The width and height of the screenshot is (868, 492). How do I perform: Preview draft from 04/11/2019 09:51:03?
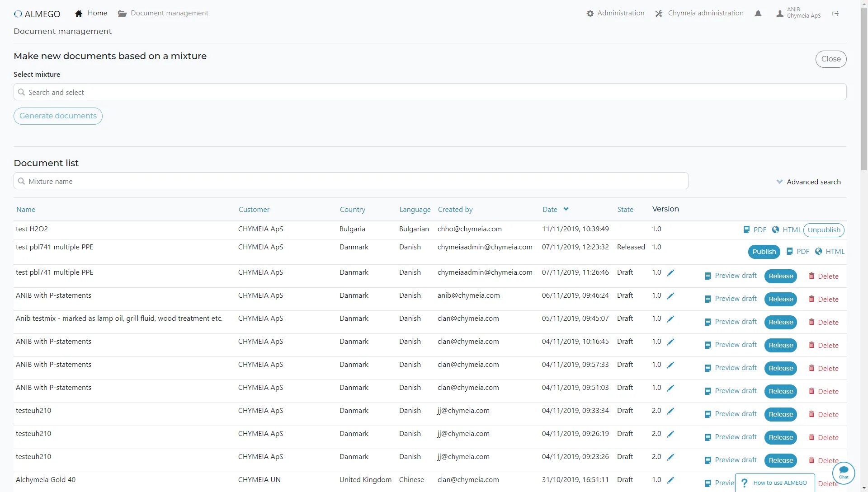pyautogui.click(x=731, y=391)
